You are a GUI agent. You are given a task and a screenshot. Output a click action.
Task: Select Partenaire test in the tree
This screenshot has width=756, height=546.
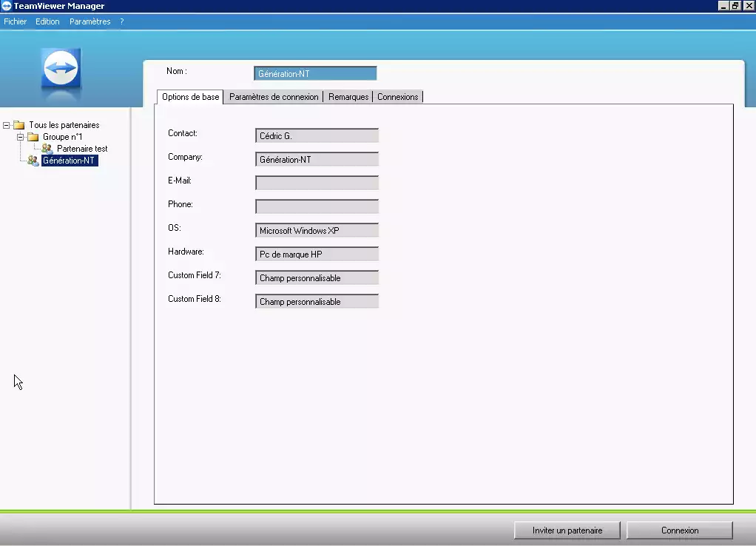[82, 149]
